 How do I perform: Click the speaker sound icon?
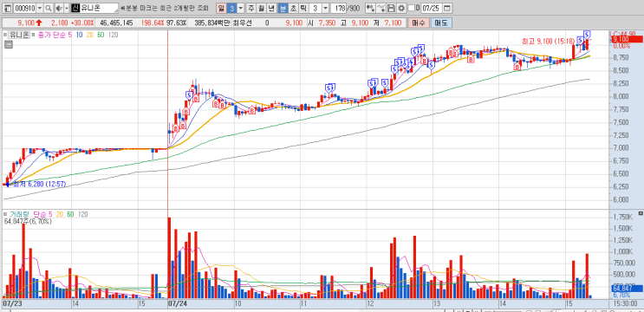(59, 8)
